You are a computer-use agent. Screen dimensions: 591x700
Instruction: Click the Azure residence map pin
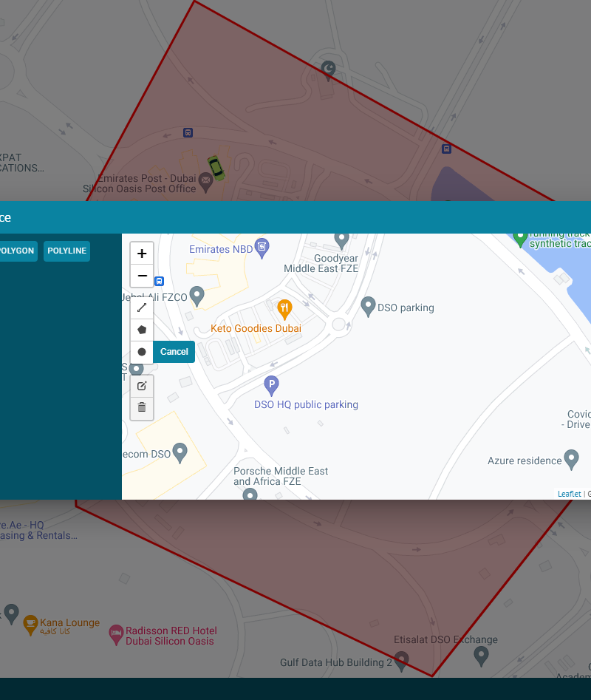(x=571, y=459)
